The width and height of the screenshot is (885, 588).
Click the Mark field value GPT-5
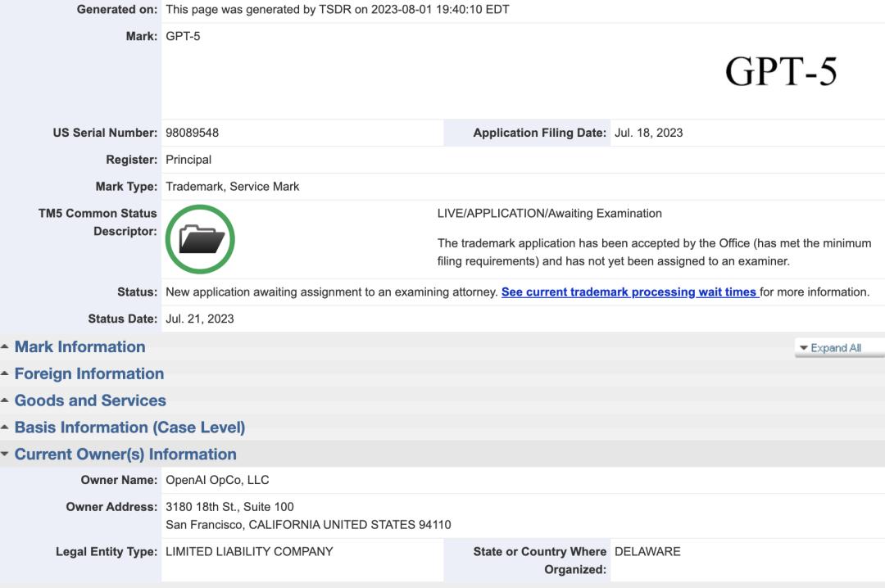tap(183, 36)
